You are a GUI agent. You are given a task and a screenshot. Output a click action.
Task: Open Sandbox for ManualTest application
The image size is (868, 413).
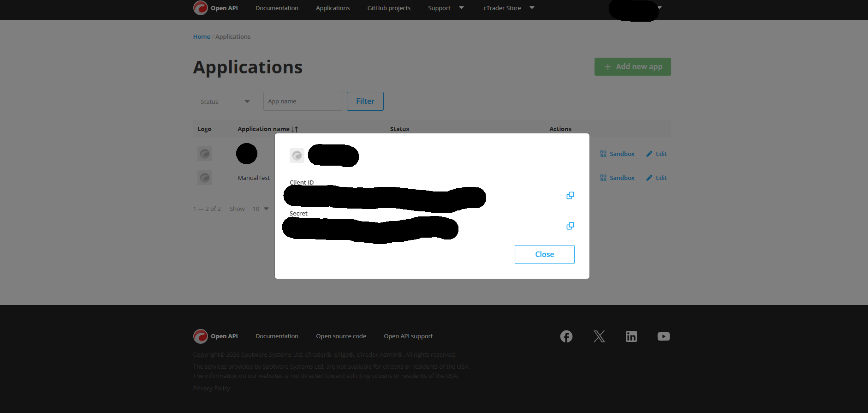click(617, 178)
